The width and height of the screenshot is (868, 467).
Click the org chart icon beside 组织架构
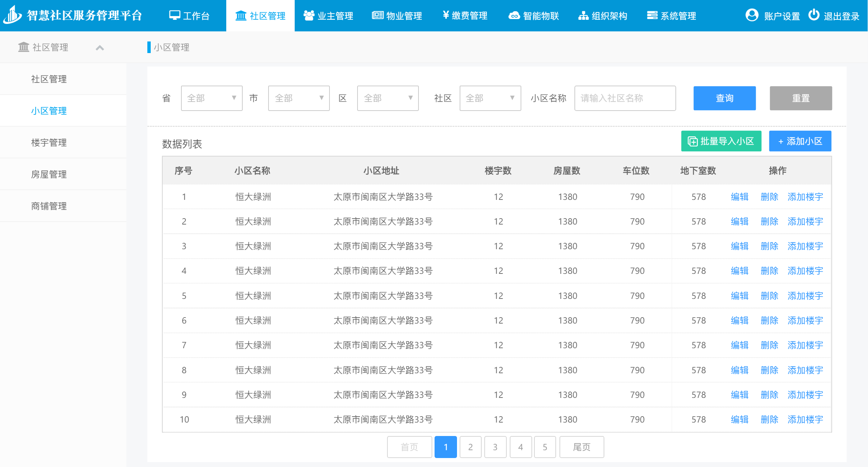click(583, 16)
